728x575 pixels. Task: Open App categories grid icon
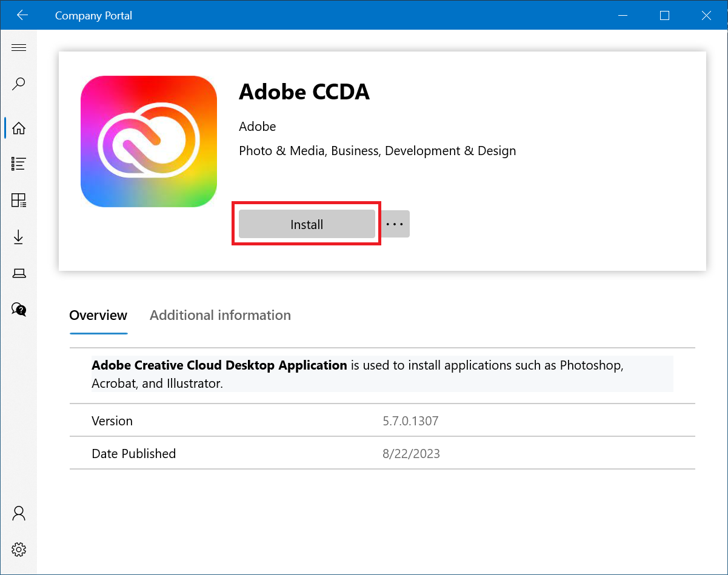point(19,201)
